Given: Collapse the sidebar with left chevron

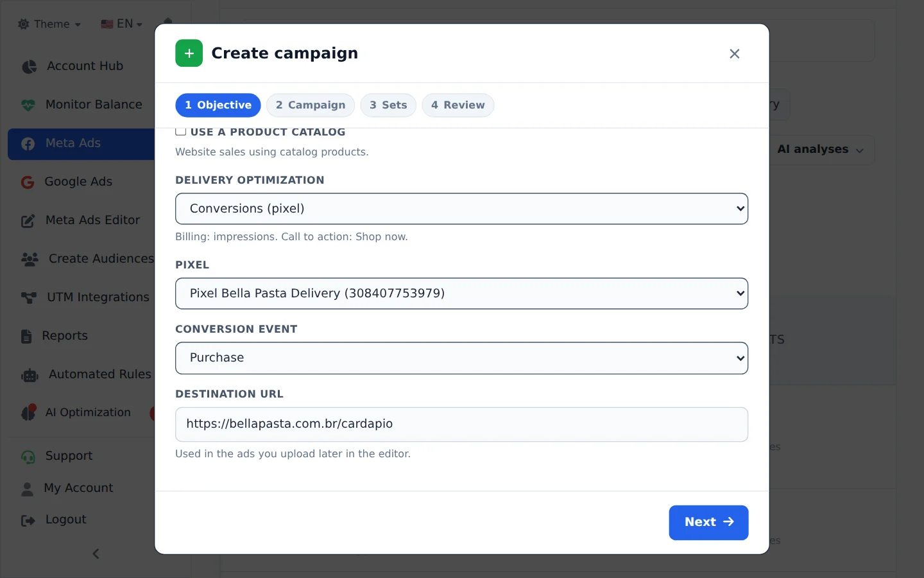Looking at the screenshot, I should click(96, 554).
